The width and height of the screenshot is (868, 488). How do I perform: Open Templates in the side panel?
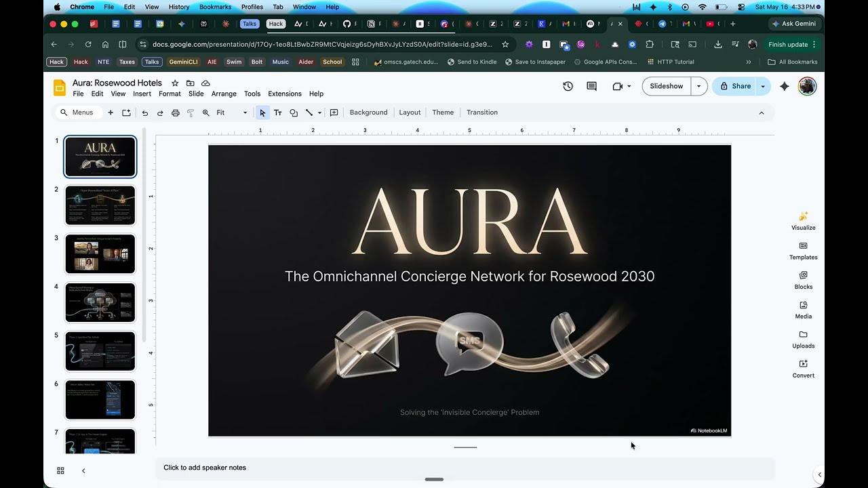[804, 250]
